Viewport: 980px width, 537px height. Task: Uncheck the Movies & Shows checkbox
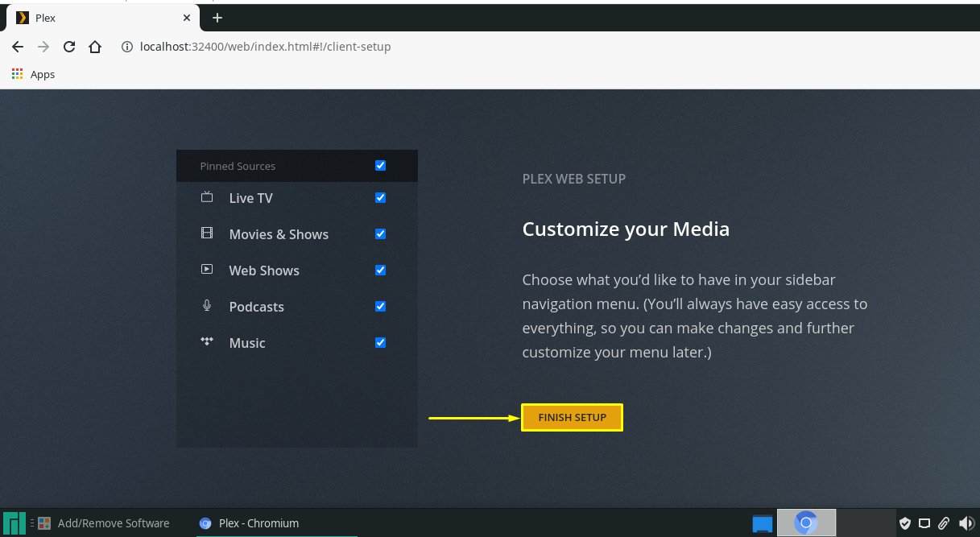pos(381,234)
